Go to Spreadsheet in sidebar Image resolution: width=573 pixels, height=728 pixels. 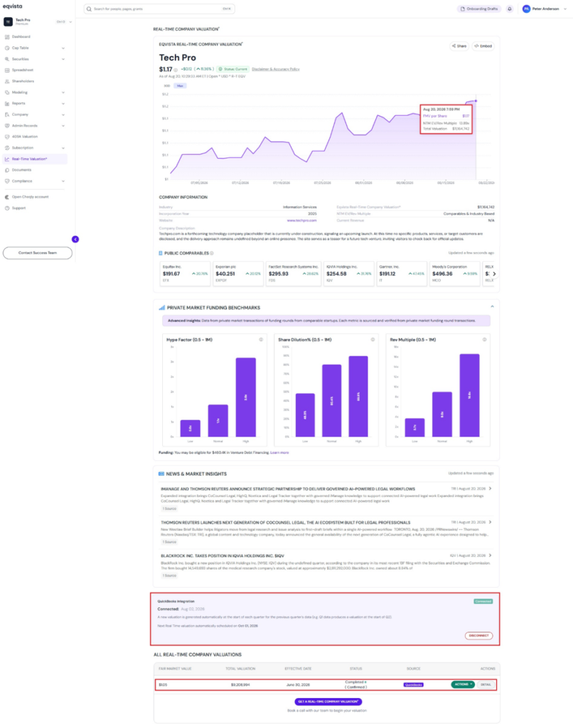click(23, 70)
